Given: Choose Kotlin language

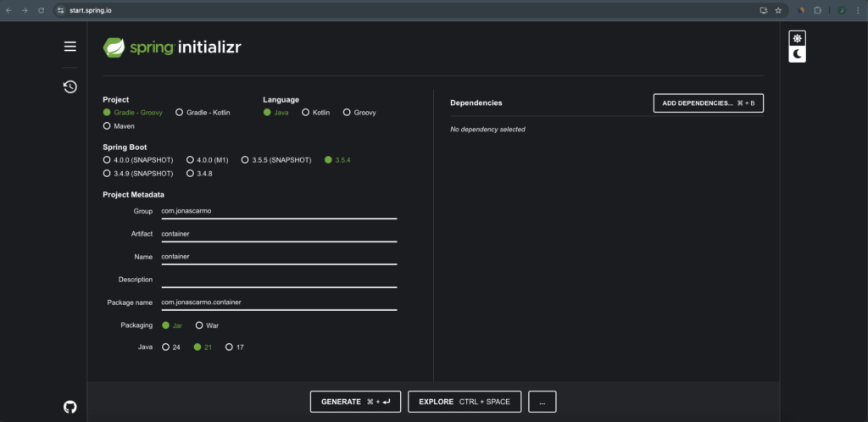Looking at the screenshot, I should pyautogui.click(x=316, y=112).
